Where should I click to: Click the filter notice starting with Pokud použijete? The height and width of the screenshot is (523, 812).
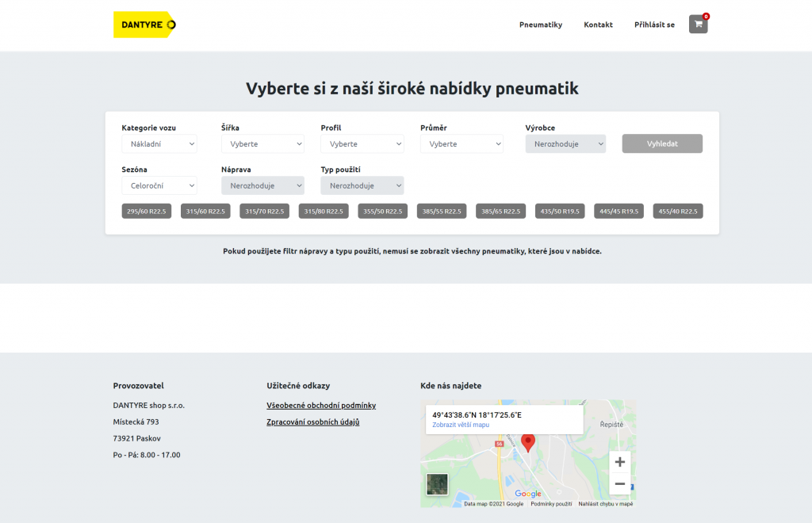412,251
